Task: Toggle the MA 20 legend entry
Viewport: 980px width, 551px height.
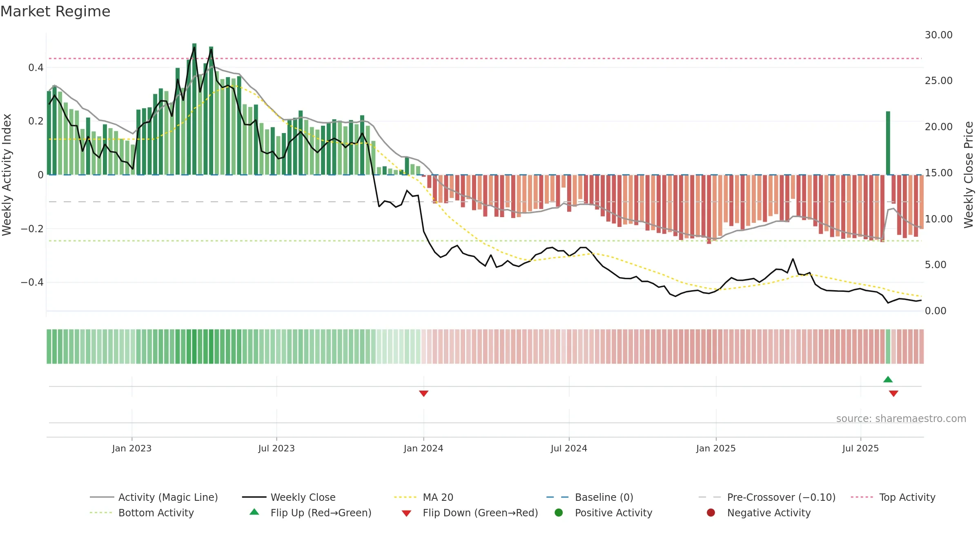Action: [x=423, y=497]
